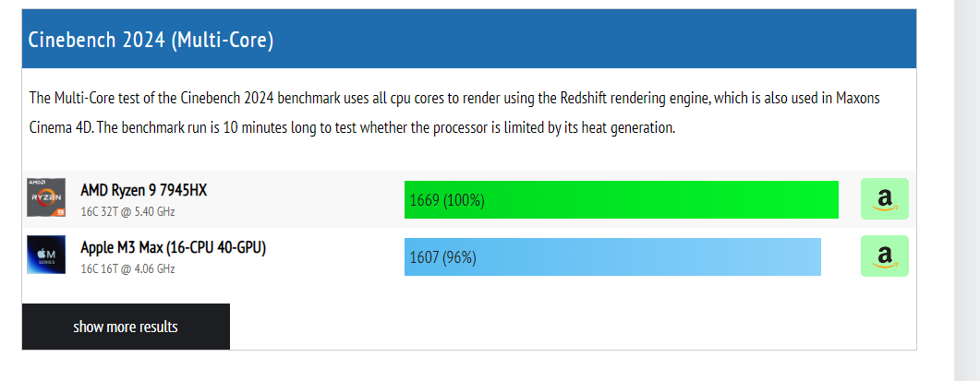This screenshot has height=381, width=980.
Task: Click the AMD Ryzen 9 processor icon
Action: (x=46, y=197)
